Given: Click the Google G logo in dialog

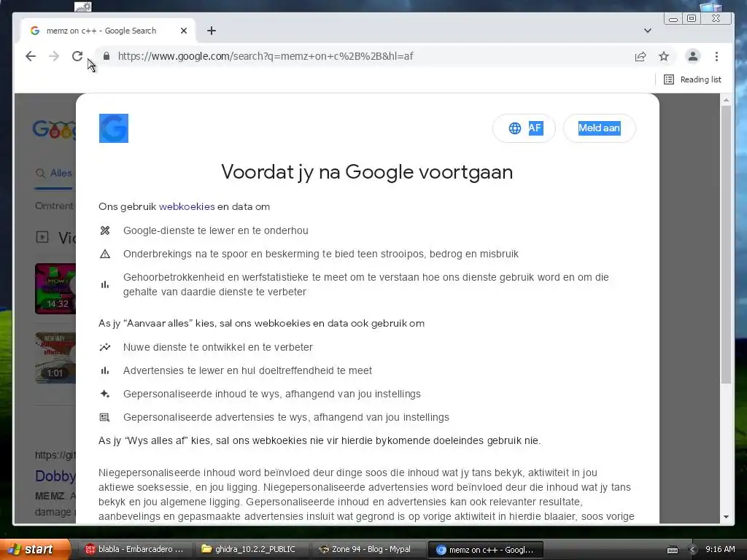Looking at the screenshot, I should [113, 128].
